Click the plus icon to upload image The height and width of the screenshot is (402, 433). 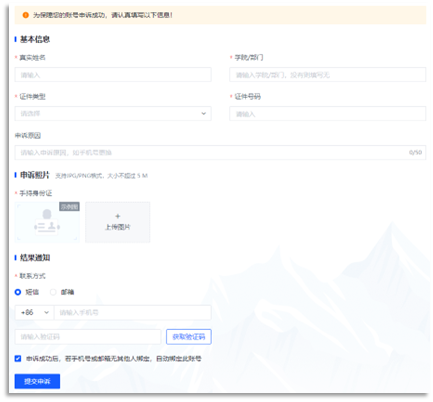click(x=118, y=216)
